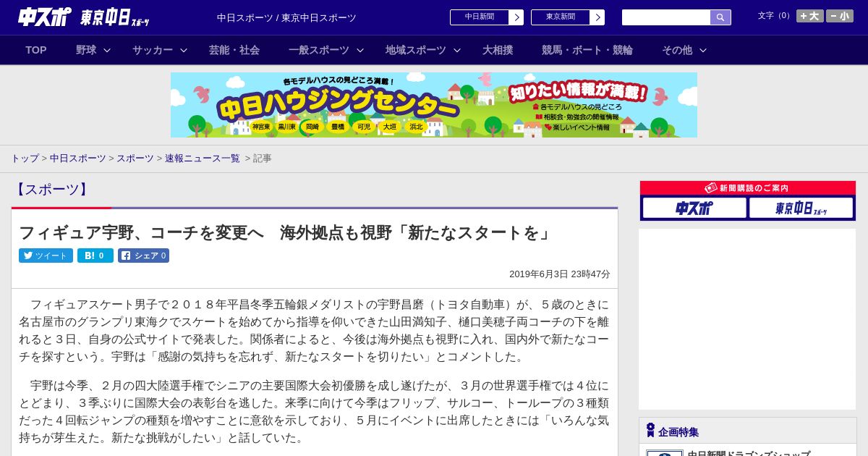Click the 企画特集 ribbon icon
This screenshot has width=868, height=456.
click(650, 431)
